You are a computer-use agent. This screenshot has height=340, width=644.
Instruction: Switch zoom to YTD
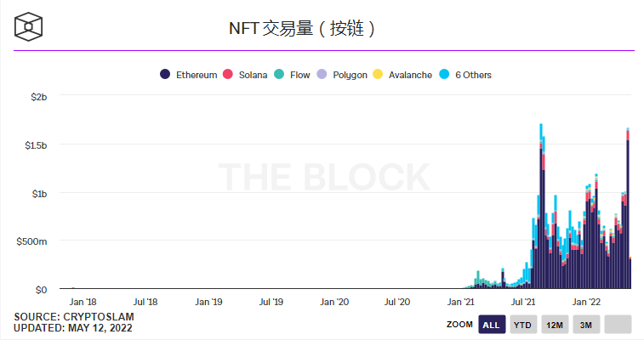click(522, 325)
